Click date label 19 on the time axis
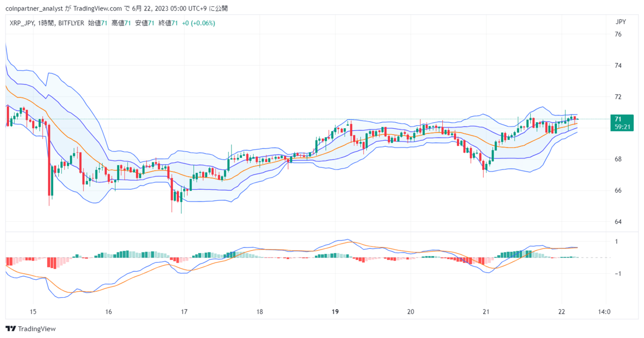The image size is (644, 338). pyautogui.click(x=336, y=311)
